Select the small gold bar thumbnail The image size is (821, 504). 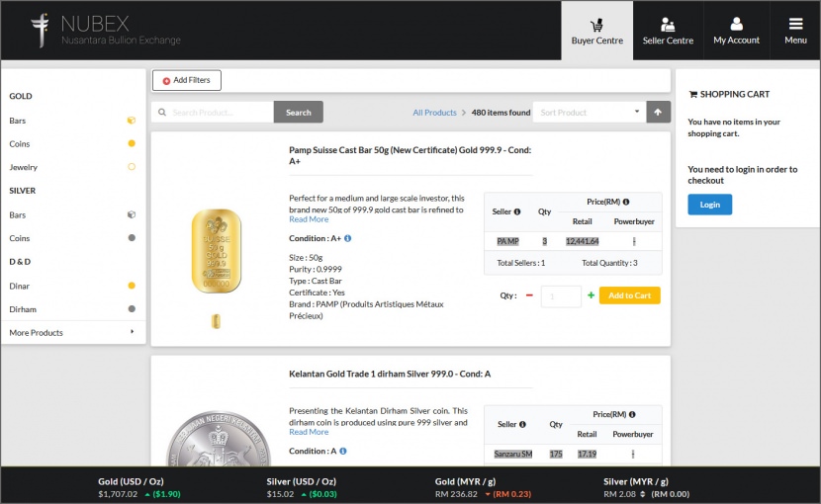(216, 321)
